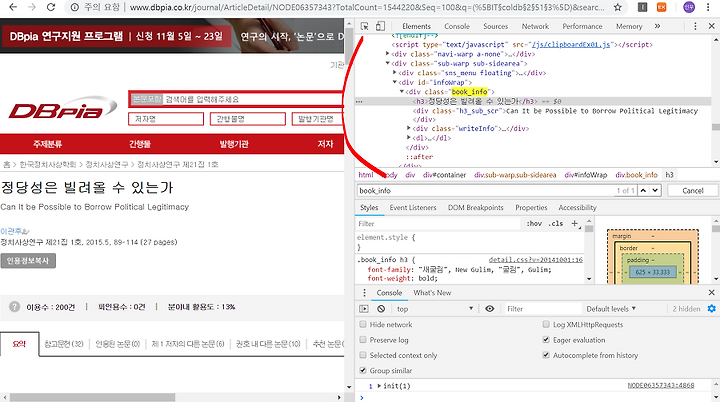The image size is (720, 402).
Task: Enable Log XMLHttpRequests checkbox
Action: (546, 324)
